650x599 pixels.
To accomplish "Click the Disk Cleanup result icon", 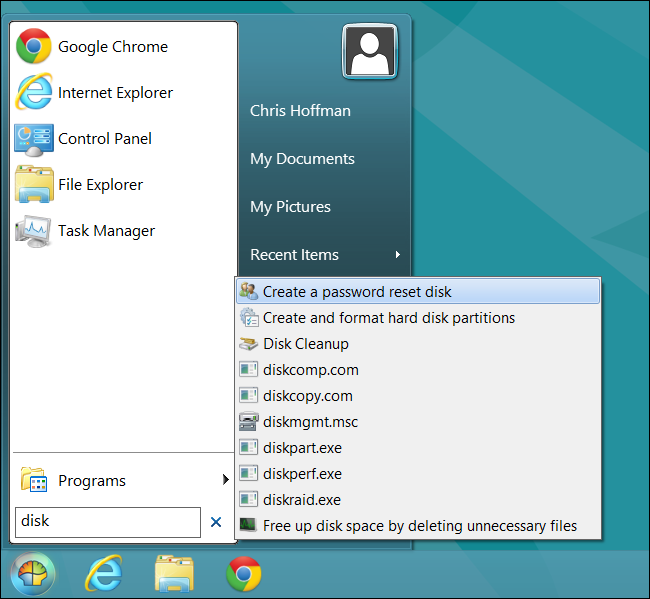I will pos(249,344).
